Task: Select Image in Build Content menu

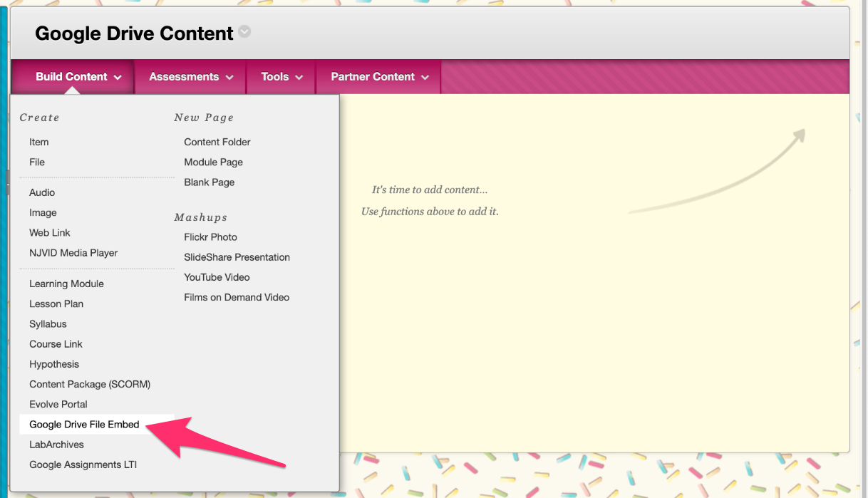Action: coord(43,212)
